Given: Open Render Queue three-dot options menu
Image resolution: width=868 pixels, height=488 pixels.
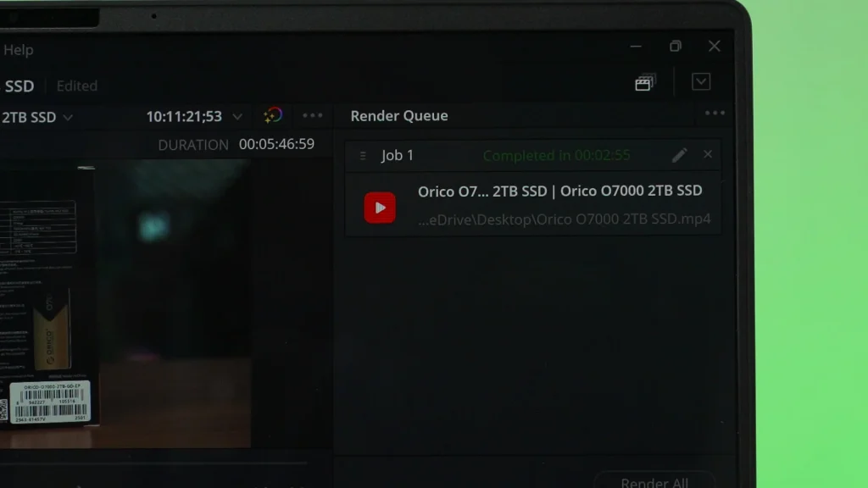Looking at the screenshot, I should coord(715,114).
